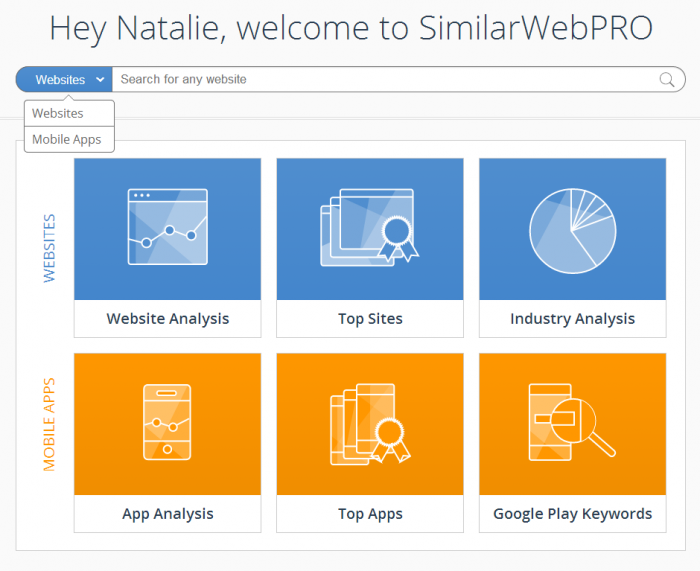The height and width of the screenshot is (571, 700).
Task: Click the Industry Analysis pie chart icon
Action: [x=573, y=231]
